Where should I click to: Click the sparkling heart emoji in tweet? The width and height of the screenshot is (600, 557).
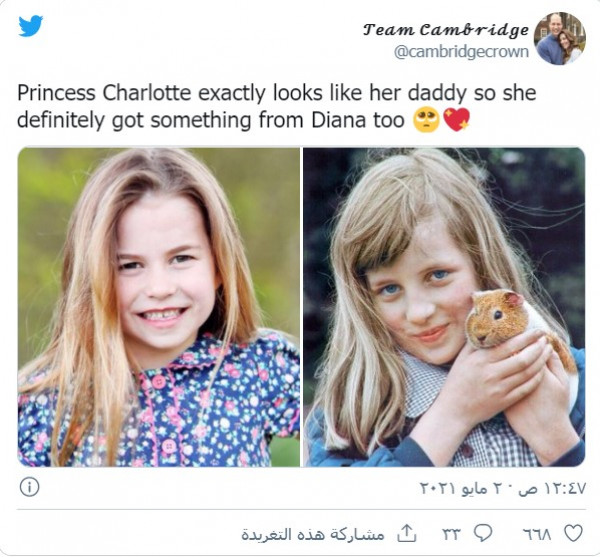click(456, 120)
